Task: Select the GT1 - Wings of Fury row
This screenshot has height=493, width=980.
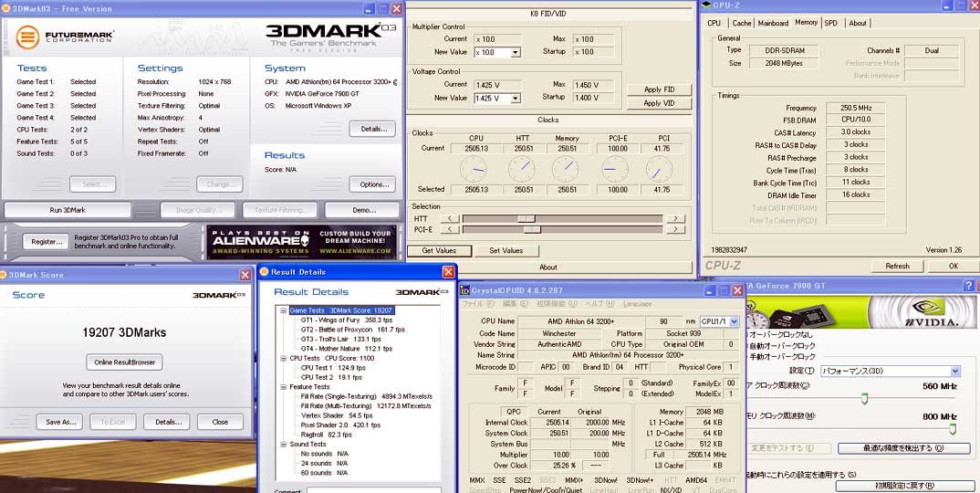Action: tap(346, 320)
